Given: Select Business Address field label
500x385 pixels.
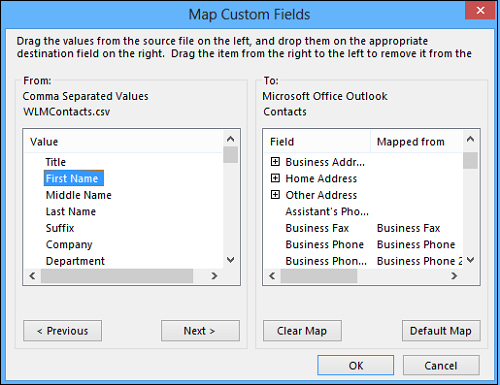Looking at the screenshot, I should [325, 162].
